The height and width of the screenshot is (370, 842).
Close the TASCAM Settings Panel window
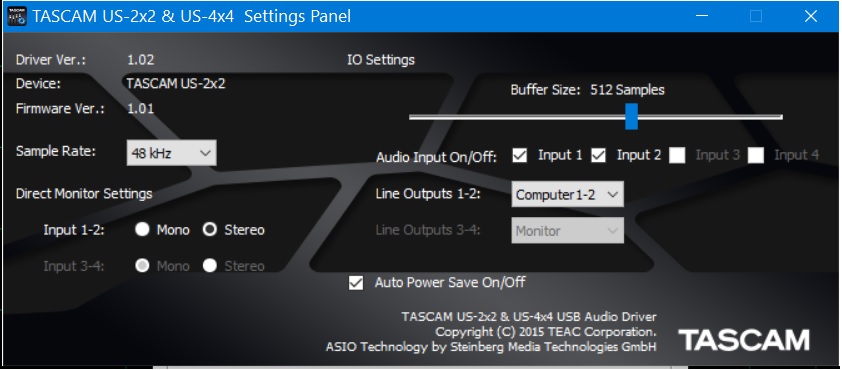tap(810, 16)
